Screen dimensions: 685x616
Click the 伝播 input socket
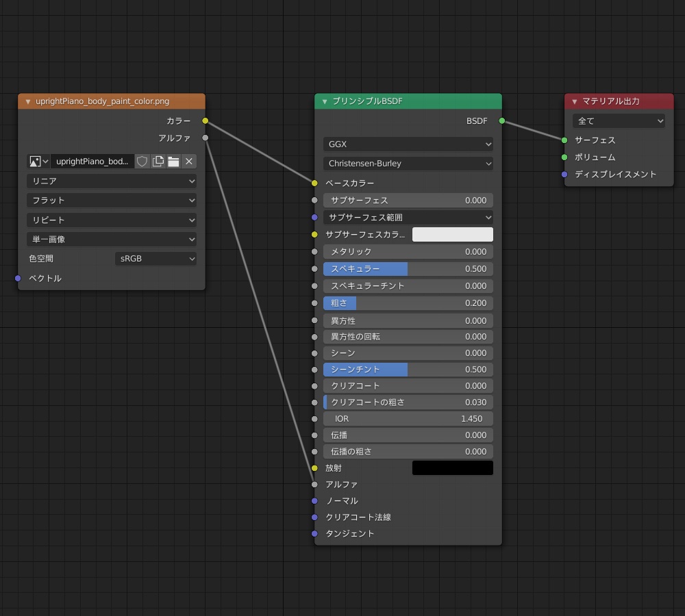314,435
